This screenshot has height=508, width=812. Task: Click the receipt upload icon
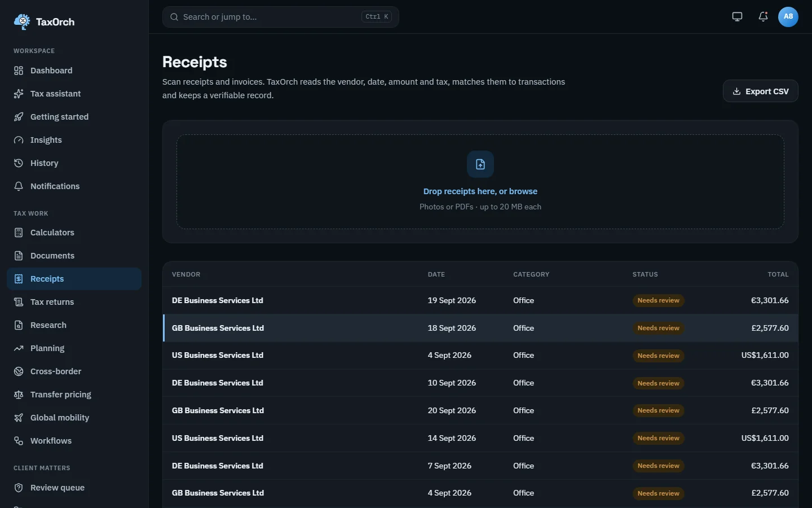(480, 164)
